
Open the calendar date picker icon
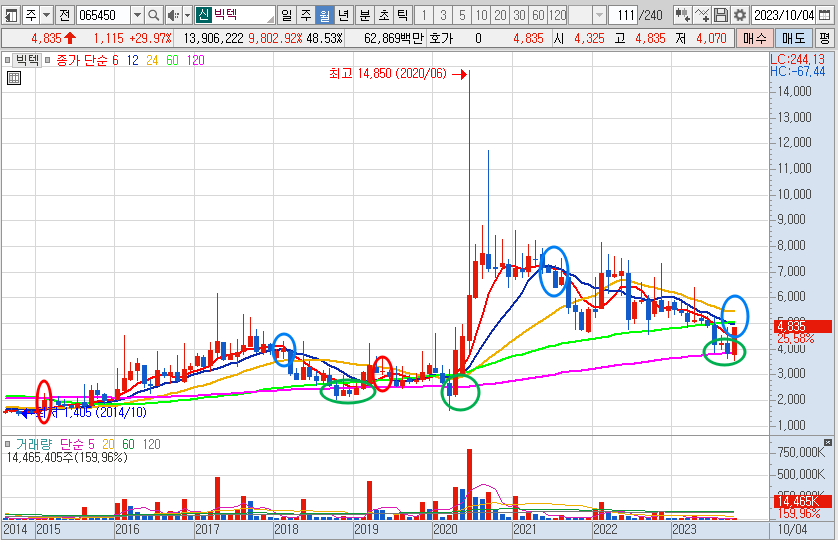point(825,15)
